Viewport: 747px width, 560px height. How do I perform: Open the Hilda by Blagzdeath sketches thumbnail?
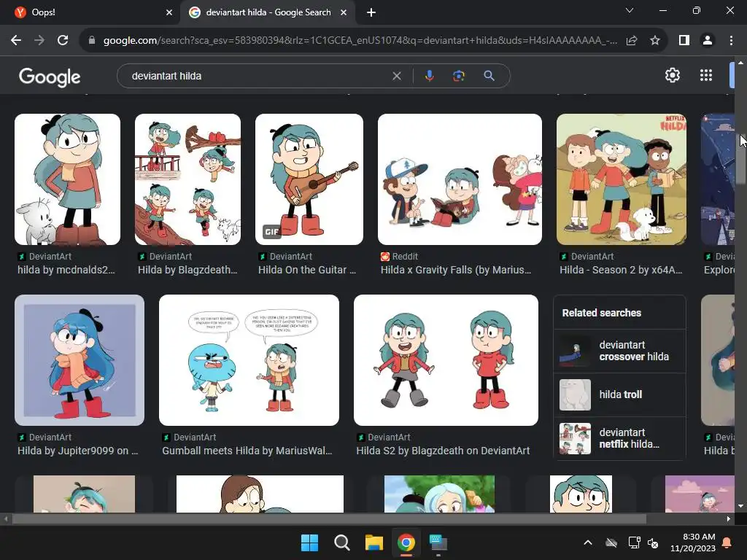(x=187, y=179)
